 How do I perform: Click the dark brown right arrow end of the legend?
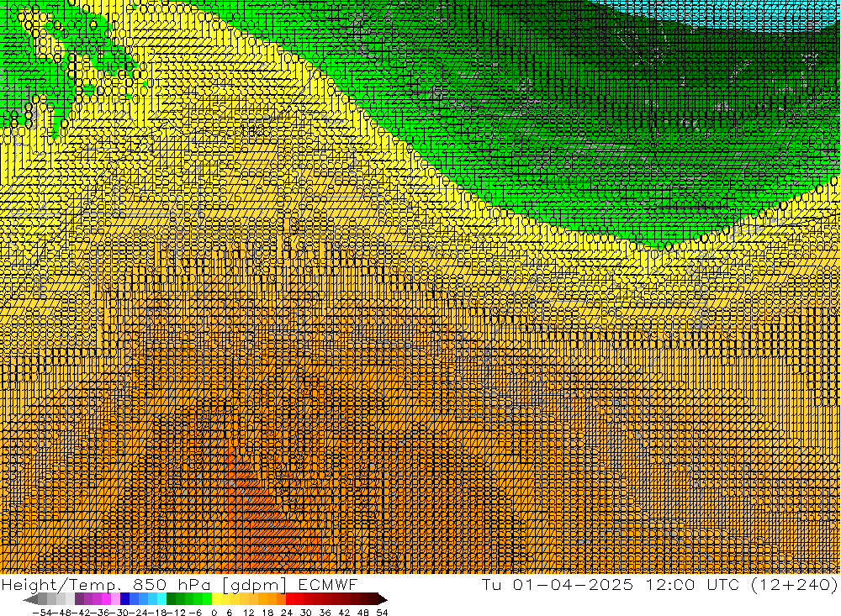[383, 599]
